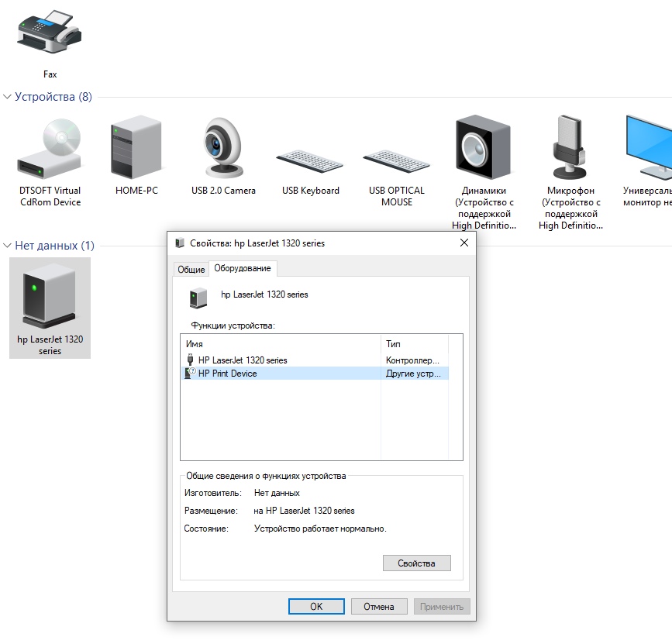This screenshot has height=644, width=672.
Task: Select the HOME-PC computer icon
Action: coord(136,149)
